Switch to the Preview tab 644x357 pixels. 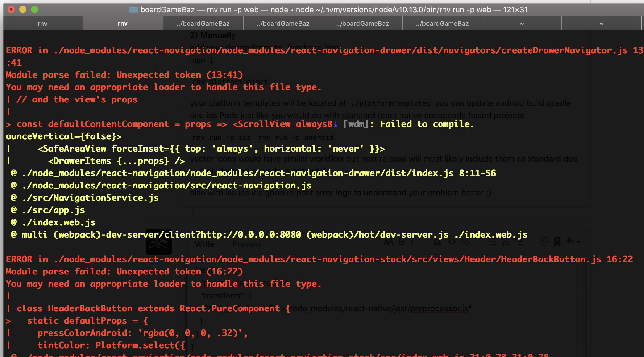246,244
